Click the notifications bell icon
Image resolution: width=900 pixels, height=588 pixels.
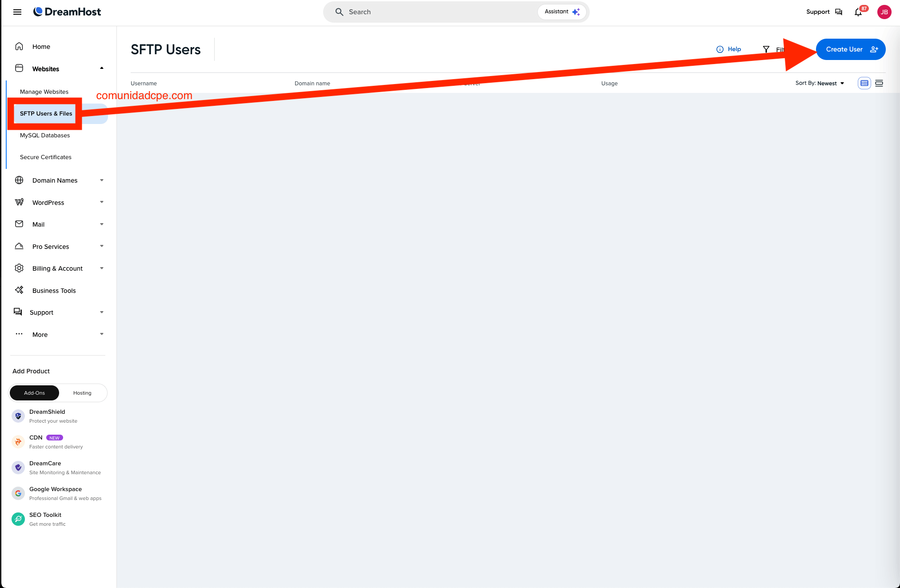[858, 12]
